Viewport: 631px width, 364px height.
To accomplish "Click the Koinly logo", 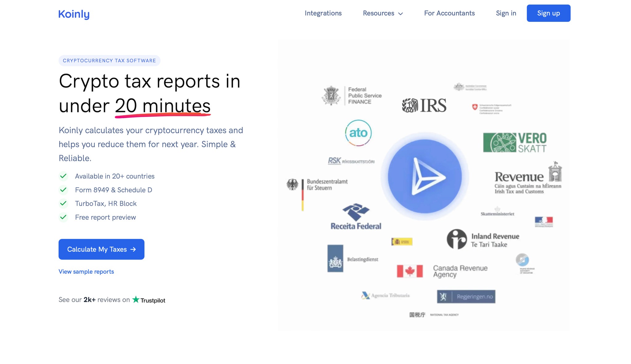I will [74, 14].
